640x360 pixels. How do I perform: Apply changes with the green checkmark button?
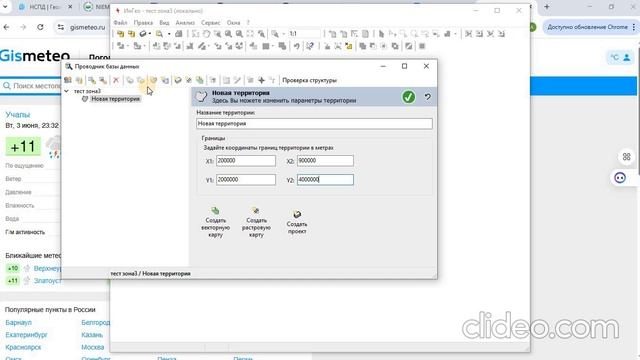409,97
